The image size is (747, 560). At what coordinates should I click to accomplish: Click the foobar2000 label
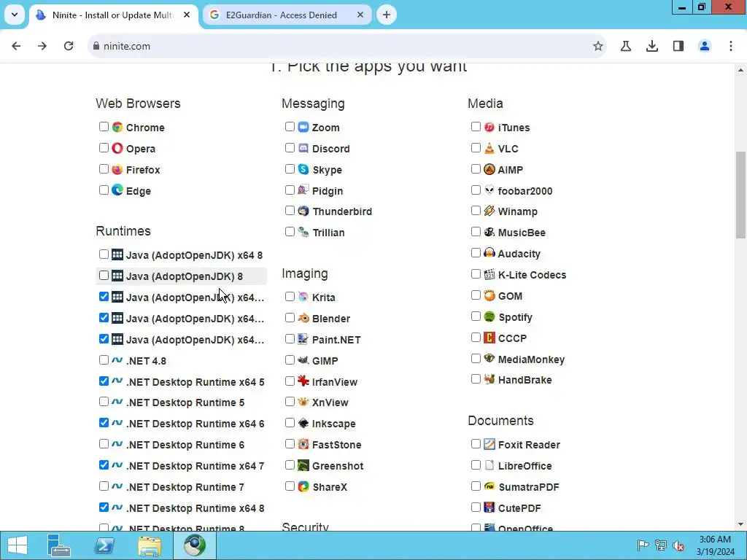(x=525, y=191)
